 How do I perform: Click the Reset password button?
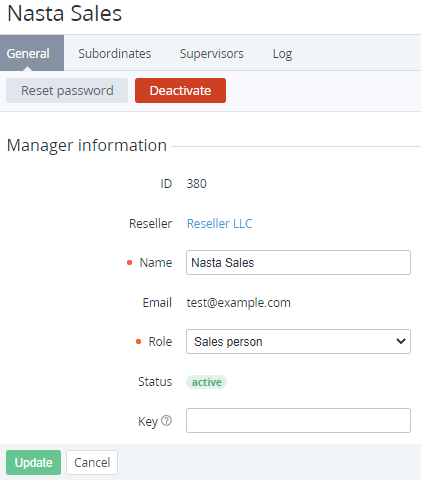pos(67,91)
